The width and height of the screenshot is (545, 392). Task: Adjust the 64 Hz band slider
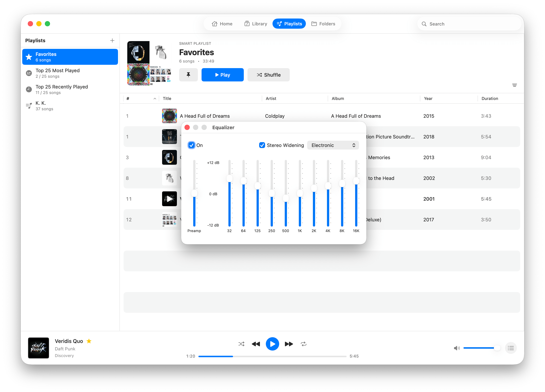point(243,181)
